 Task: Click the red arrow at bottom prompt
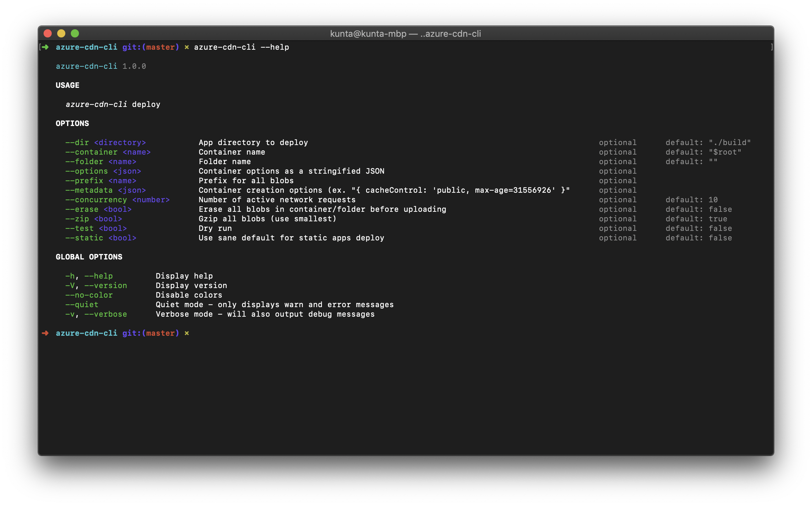coord(45,333)
